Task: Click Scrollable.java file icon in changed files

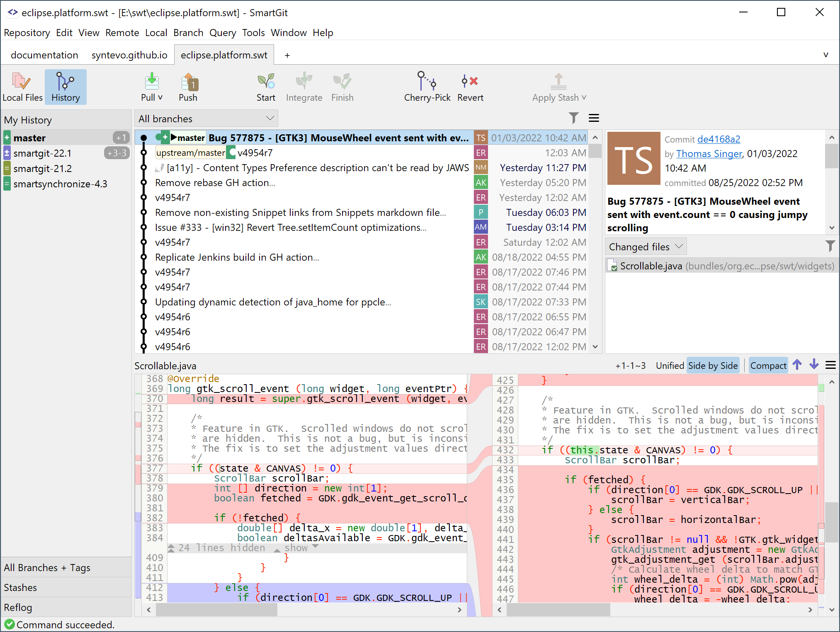Action: tap(612, 266)
